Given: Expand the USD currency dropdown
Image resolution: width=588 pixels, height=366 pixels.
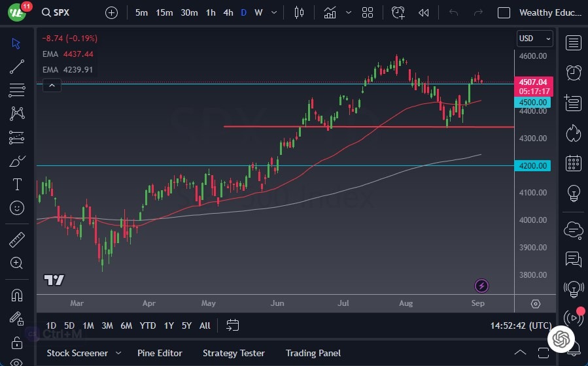Looking at the screenshot, I should pyautogui.click(x=534, y=39).
